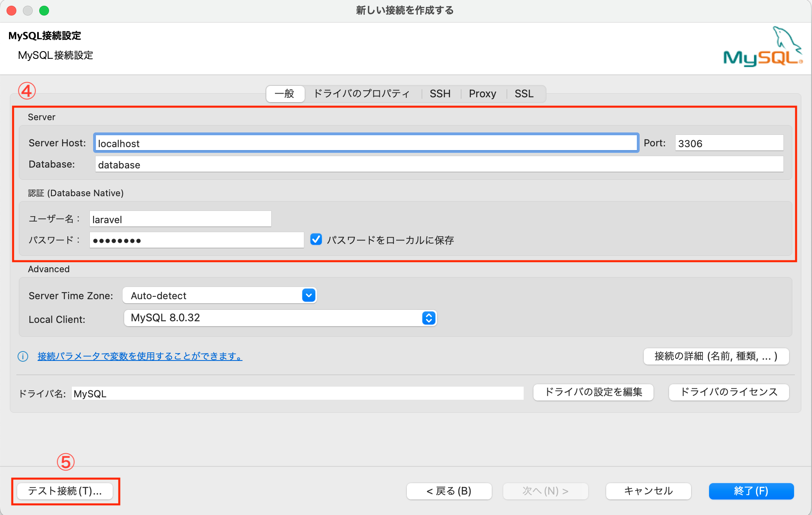Click the Server Host input field
The width and height of the screenshot is (812, 515).
coord(366,143)
